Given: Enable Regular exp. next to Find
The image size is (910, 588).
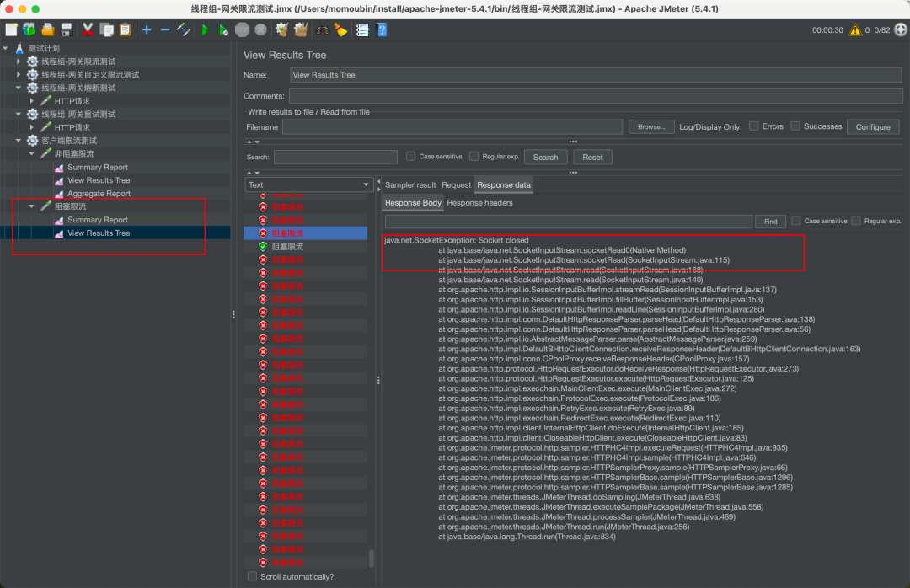Looking at the screenshot, I should click(x=856, y=221).
